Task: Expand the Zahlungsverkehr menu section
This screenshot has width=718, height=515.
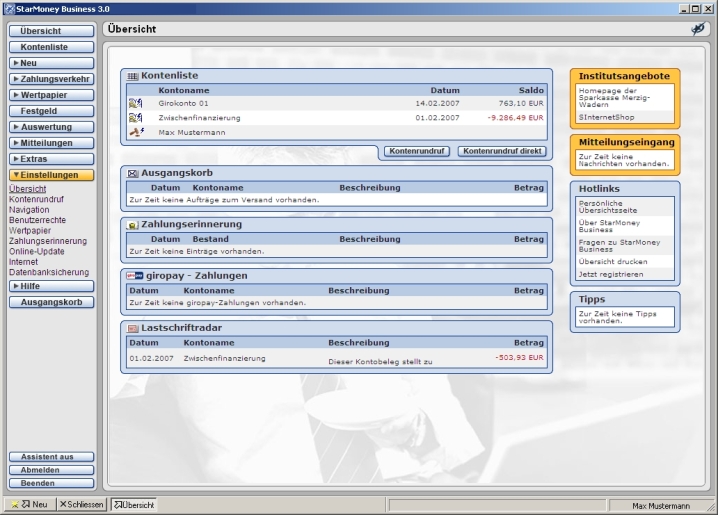Action: click(52, 79)
